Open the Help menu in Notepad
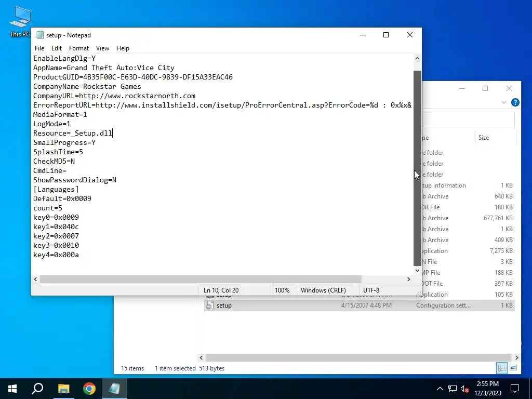 click(123, 48)
